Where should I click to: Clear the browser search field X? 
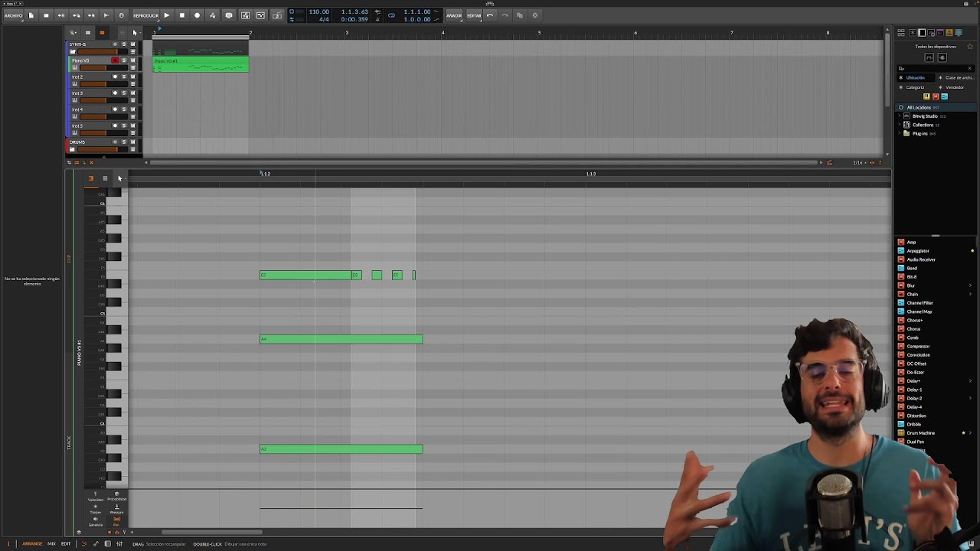(969, 68)
